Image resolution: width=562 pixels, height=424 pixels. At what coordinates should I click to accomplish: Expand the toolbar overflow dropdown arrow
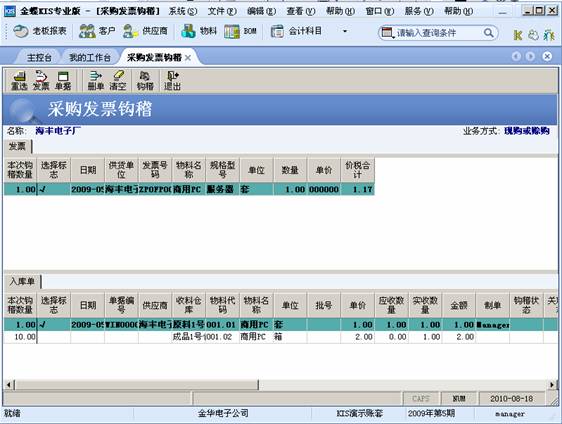click(345, 32)
